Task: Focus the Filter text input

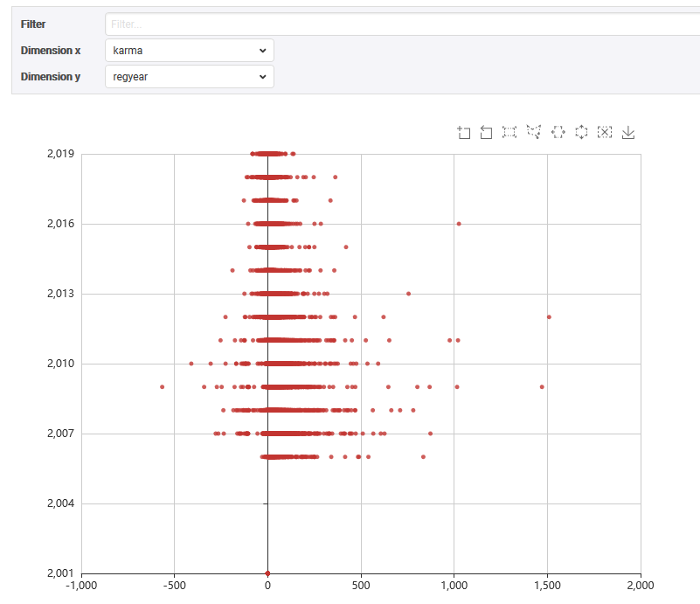Action: click(402, 24)
